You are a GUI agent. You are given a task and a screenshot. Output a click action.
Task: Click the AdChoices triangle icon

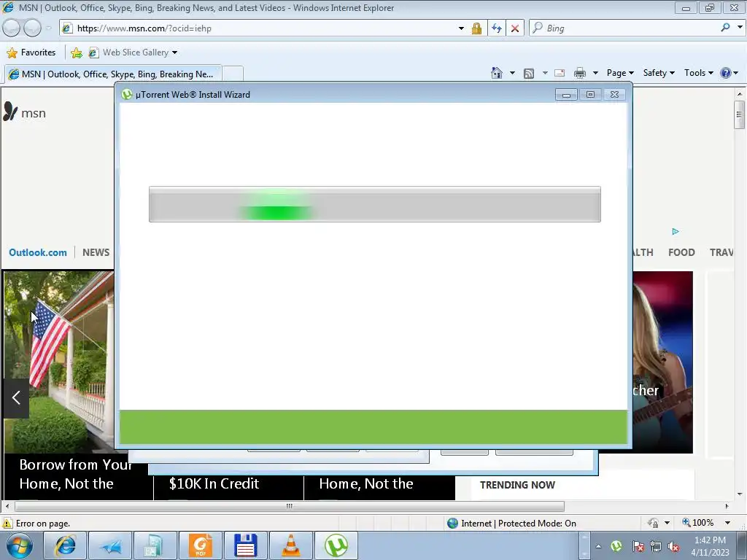pos(675,231)
